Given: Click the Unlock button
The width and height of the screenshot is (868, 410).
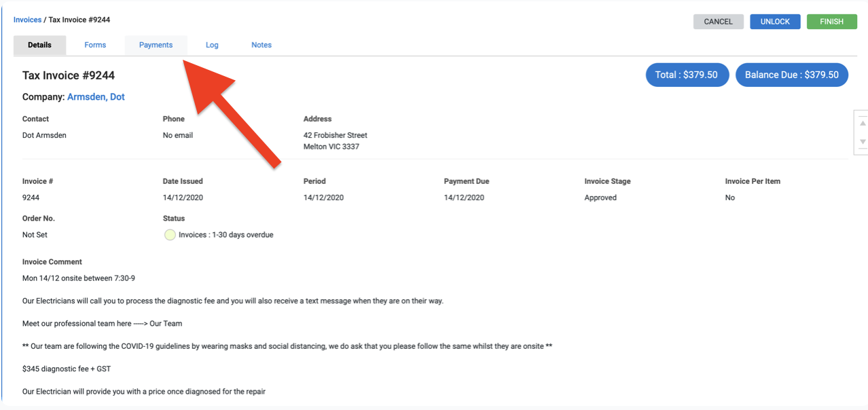Looking at the screenshot, I should [x=775, y=22].
